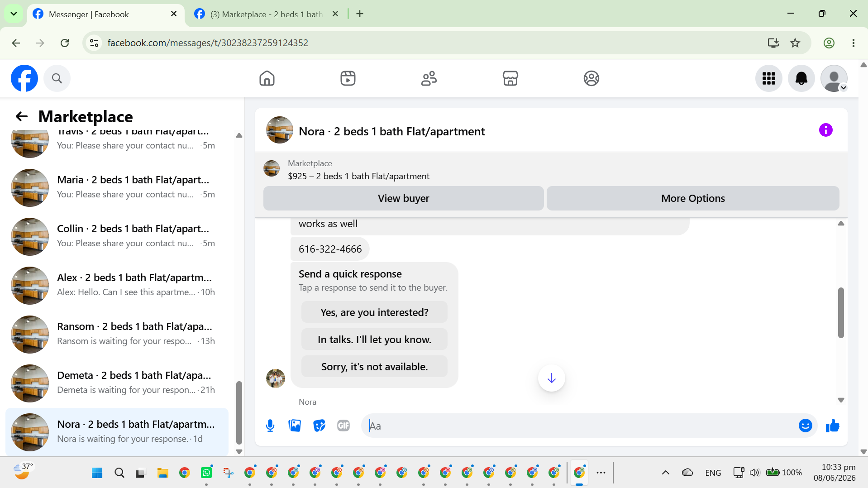This screenshot has height=488, width=868.
Task: Click the phone number message 616-322-4666
Action: [x=330, y=249]
